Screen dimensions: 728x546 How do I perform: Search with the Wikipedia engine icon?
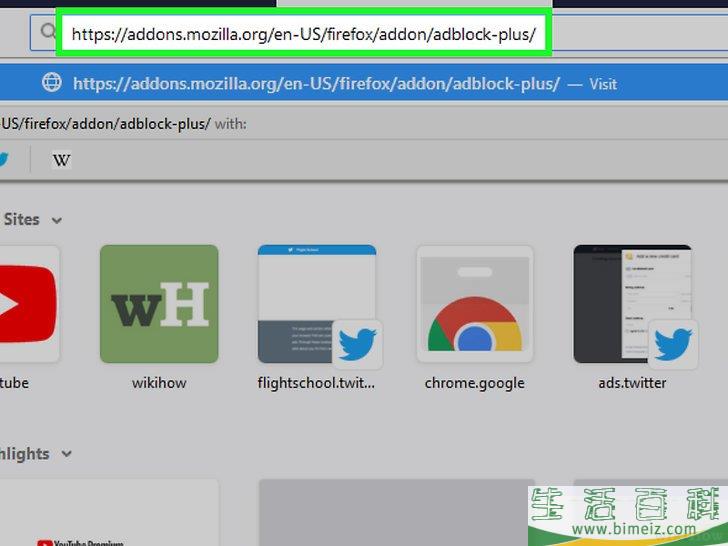pyautogui.click(x=61, y=160)
